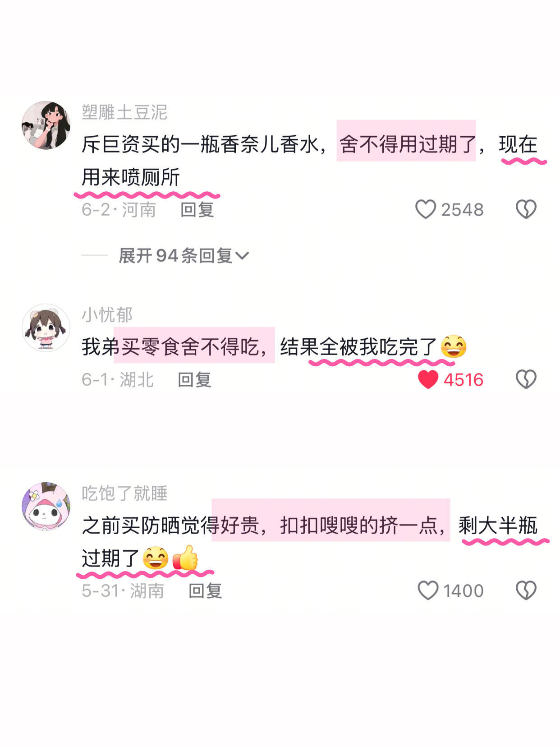Open 小忧郁's avatar picture
Image resolution: width=560 pixels, height=747 pixels.
[x=46, y=328]
